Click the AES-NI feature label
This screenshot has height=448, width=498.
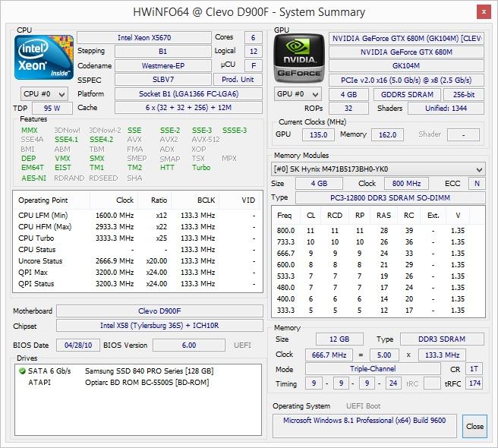pyautogui.click(x=33, y=178)
